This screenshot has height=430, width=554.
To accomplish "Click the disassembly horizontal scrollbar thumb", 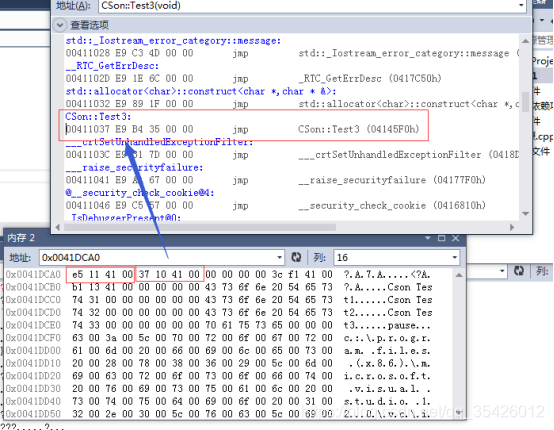I will pyautogui.click(x=200, y=227).
